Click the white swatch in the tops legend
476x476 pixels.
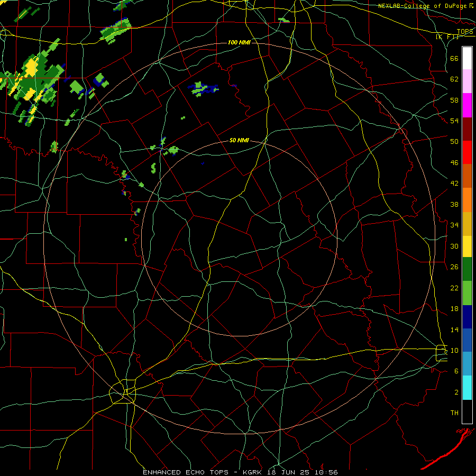(x=467, y=58)
